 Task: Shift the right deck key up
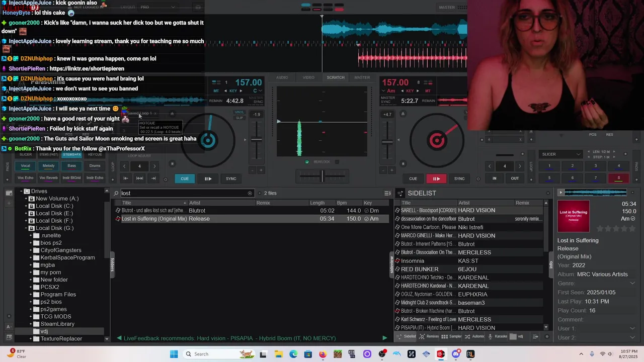point(419,91)
